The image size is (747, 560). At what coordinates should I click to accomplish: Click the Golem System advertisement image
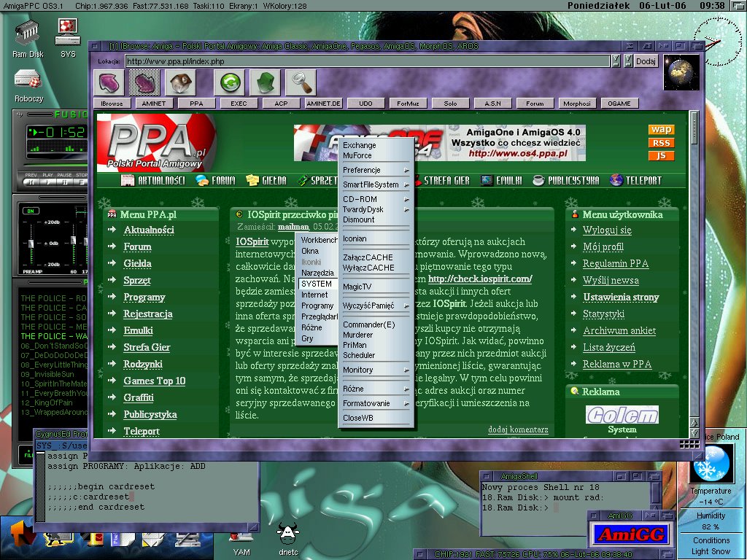click(622, 415)
